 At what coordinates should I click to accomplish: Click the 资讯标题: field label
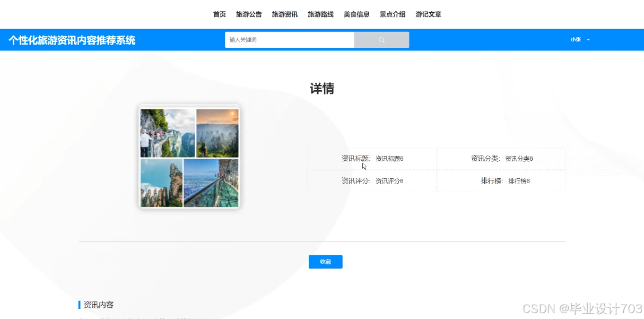(356, 159)
